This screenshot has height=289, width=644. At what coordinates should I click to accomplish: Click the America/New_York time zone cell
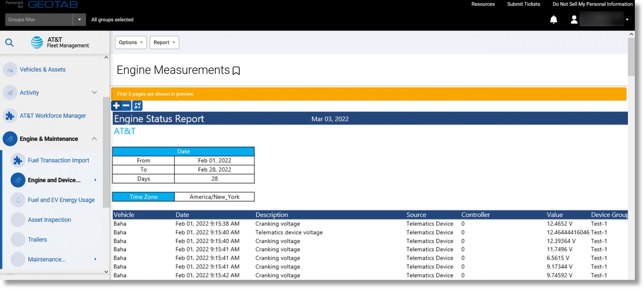pyautogui.click(x=214, y=197)
